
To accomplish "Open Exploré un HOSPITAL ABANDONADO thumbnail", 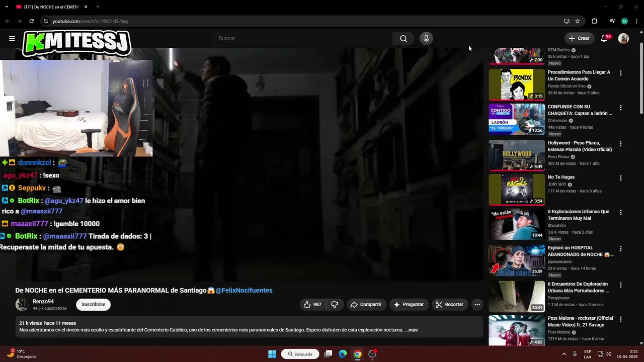I will pos(517,260).
